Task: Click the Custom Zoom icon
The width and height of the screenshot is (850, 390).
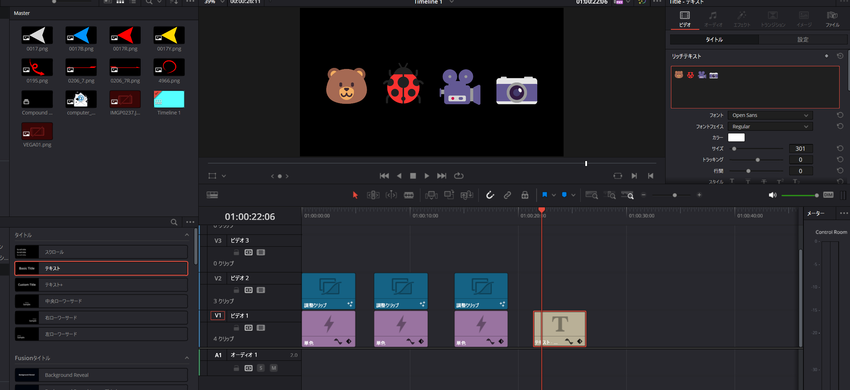Action: tap(628, 195)
